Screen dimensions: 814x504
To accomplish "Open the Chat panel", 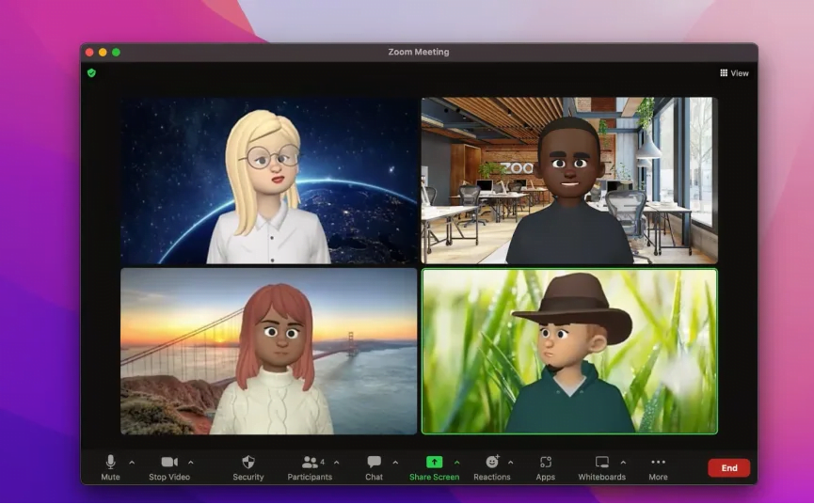I will click(374, 463).
